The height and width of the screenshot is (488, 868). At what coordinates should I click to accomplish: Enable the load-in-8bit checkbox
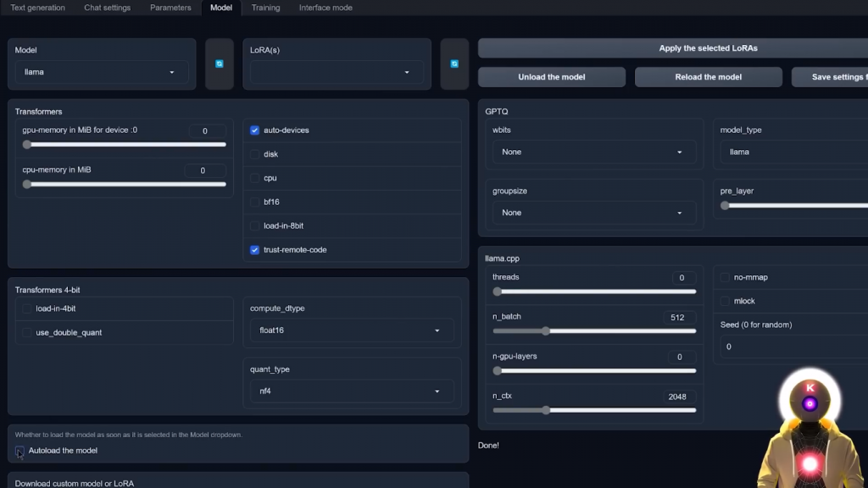point(255,226)
